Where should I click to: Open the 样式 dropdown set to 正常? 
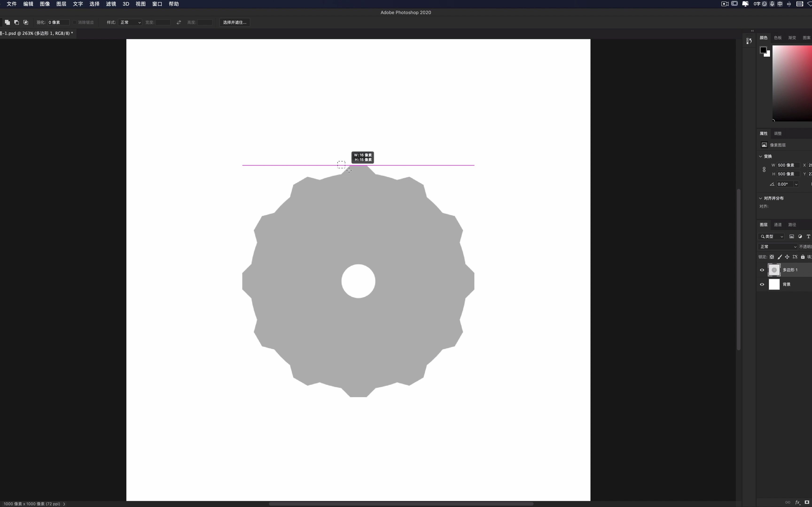(x=130, y=23)
